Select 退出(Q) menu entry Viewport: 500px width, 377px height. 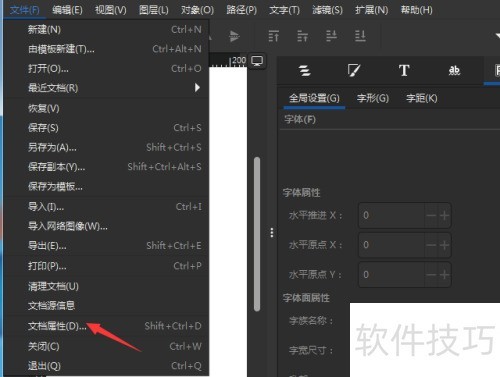tap(107, 366)
